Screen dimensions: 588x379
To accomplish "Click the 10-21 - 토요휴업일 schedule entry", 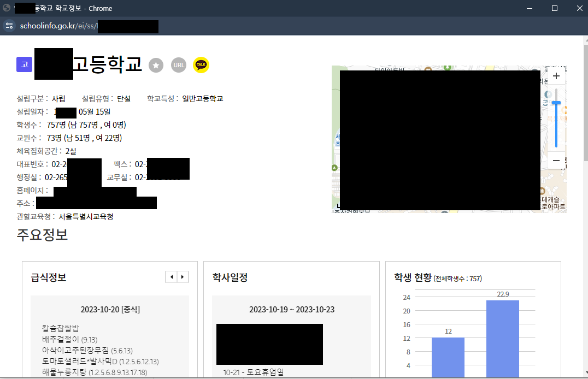I will click(254, 372).
